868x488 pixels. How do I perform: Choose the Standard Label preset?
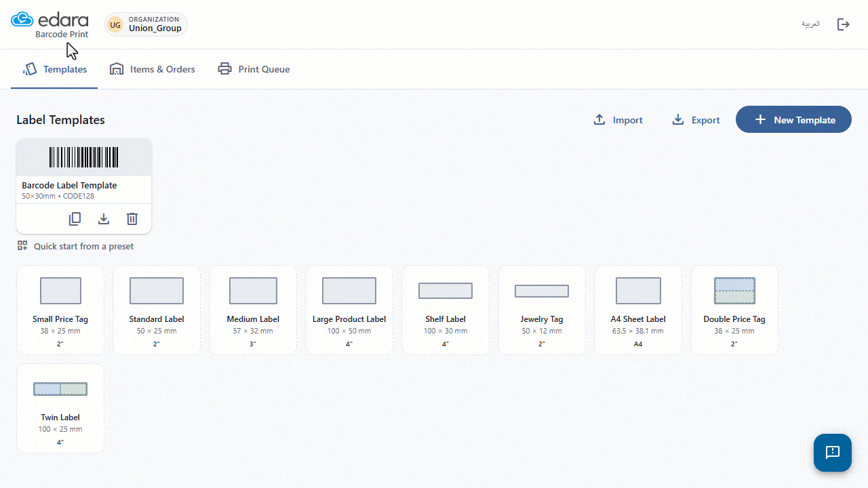point(157,310)
